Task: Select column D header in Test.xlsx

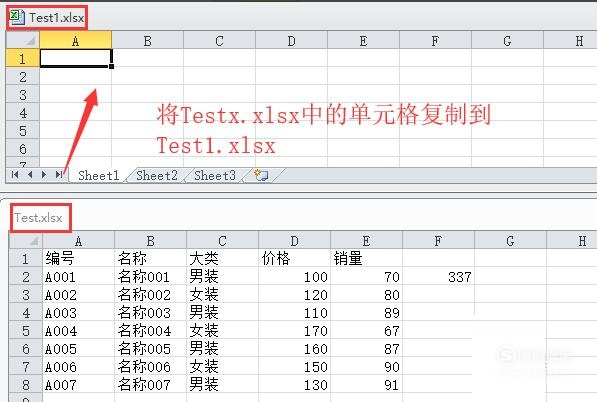Action: pyautogui.click(x=294, y=240)
